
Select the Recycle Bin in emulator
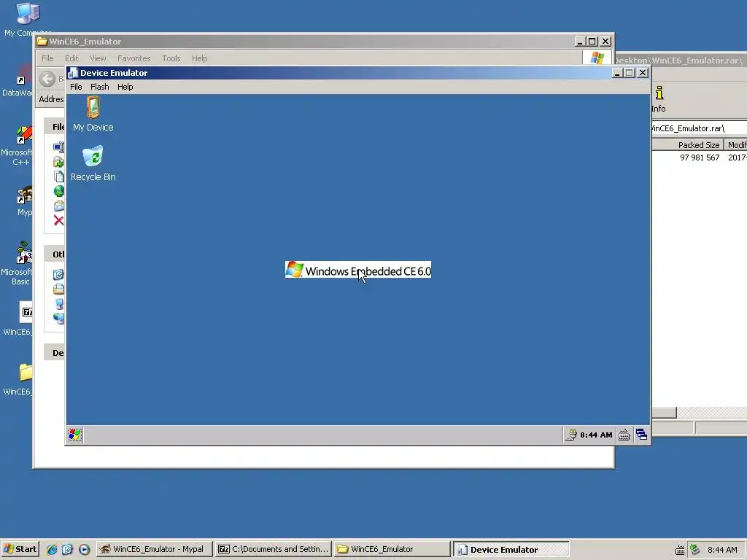[x=93, y=164]
